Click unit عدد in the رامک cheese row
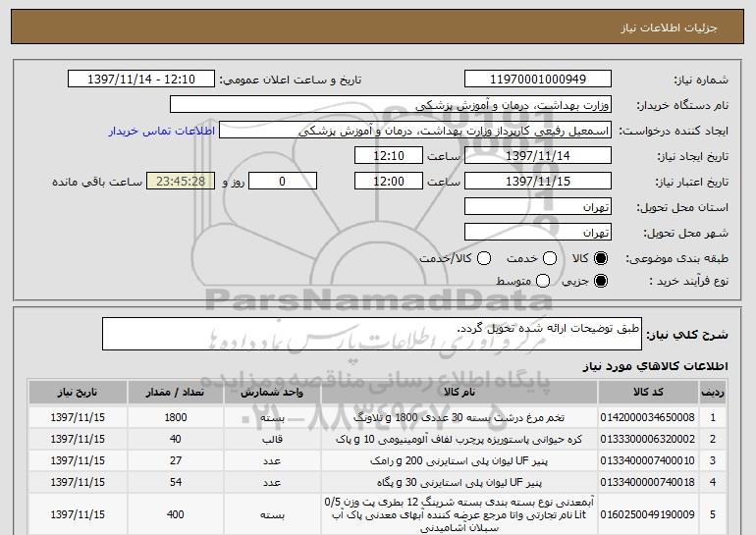This screenshot has height=535, width=756. (x=272, y=460)
